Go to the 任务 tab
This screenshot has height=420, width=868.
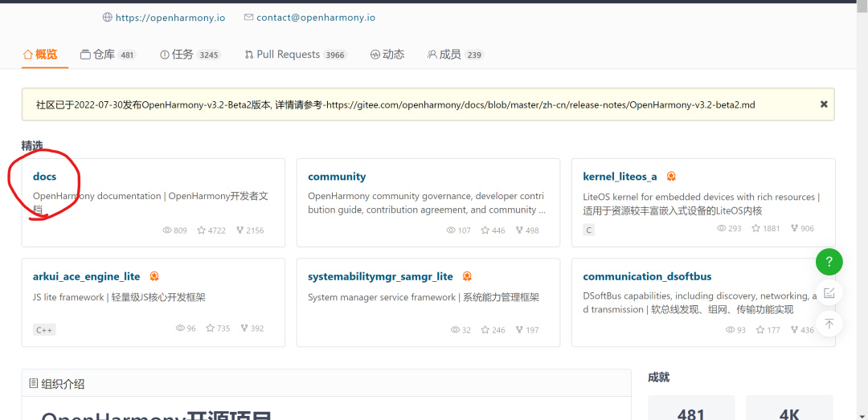click(x=190, y=55)
